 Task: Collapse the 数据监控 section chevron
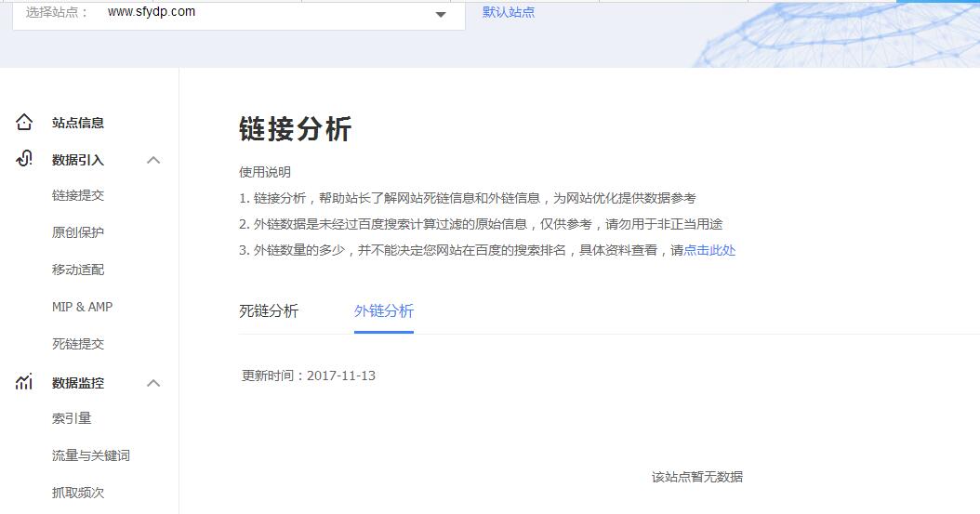pos(153,383)
